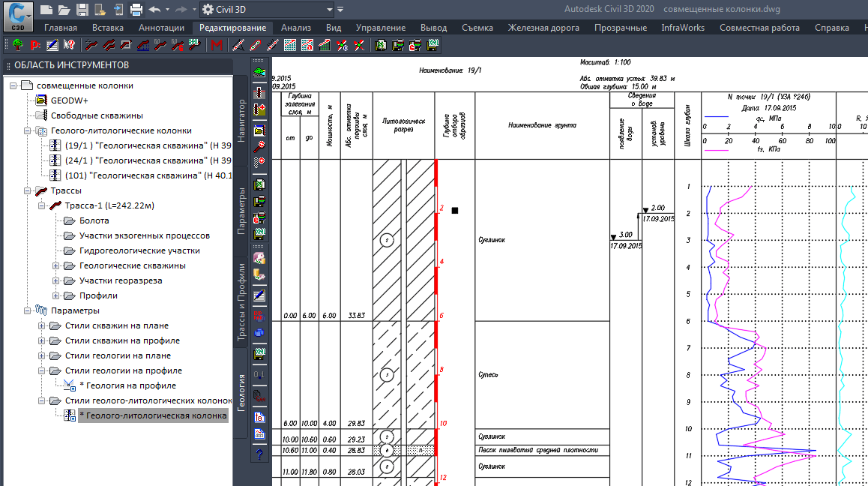Open the Справка tab
The image size is (868, 486).
point(831,28)
